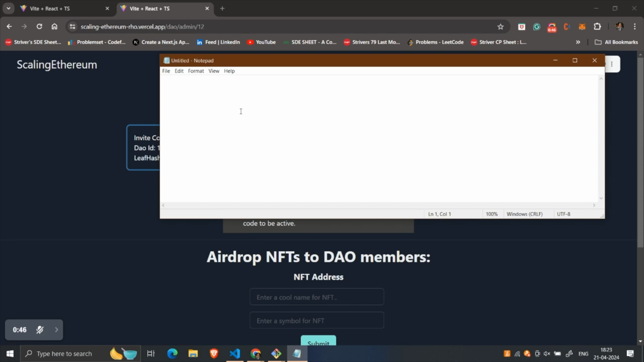The image size is (644, 362).
Task: Open the Extensions puzzle icon
Action: (597, 26)
